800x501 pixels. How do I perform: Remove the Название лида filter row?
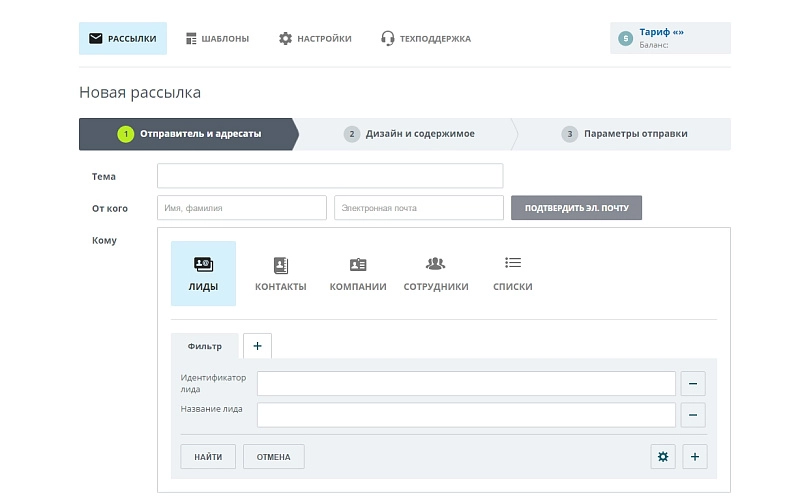[693, 415]
